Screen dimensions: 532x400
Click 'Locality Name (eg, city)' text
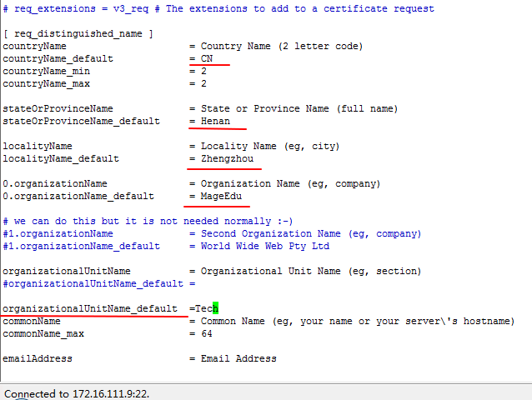(x=270, y=146)
